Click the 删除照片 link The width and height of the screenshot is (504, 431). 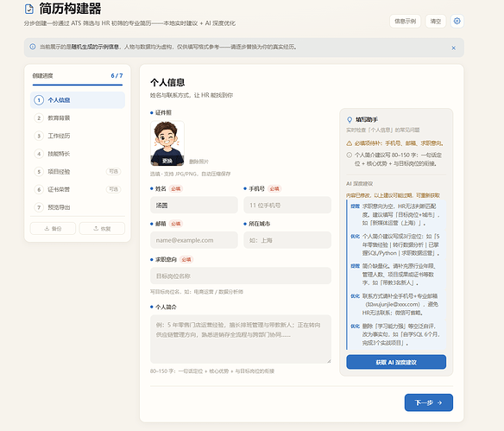tap(198, 162)
